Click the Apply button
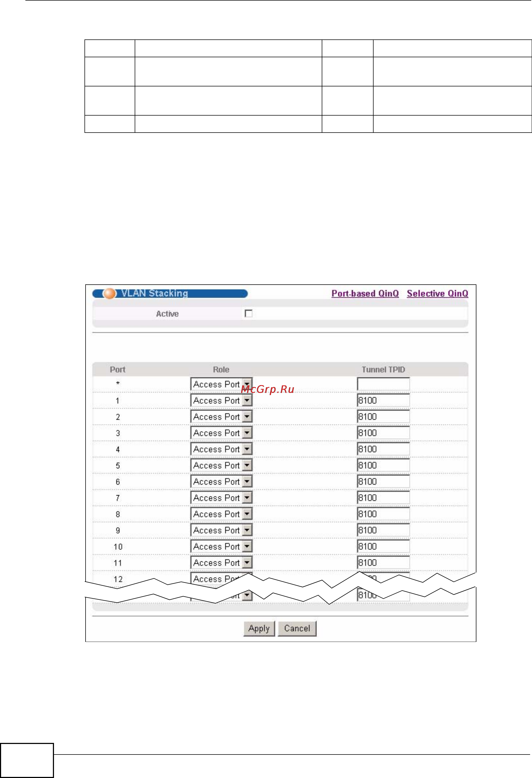 point(259,628)
